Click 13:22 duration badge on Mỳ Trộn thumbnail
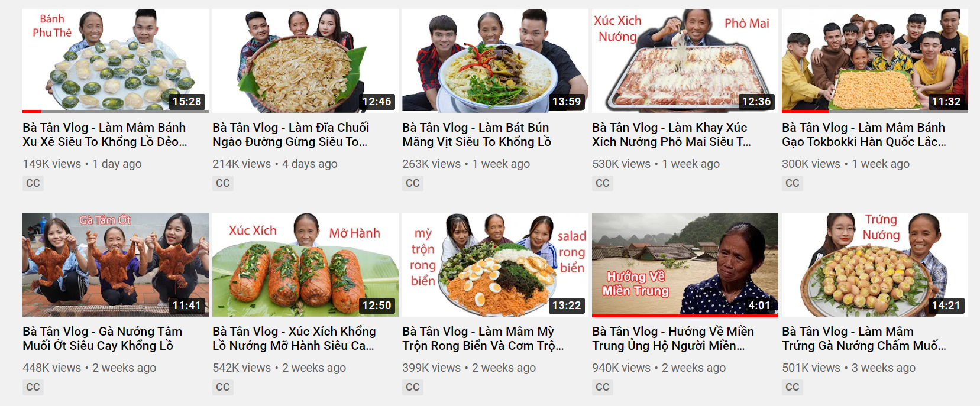Screen dimensions: 980x406 coord(567,306)
